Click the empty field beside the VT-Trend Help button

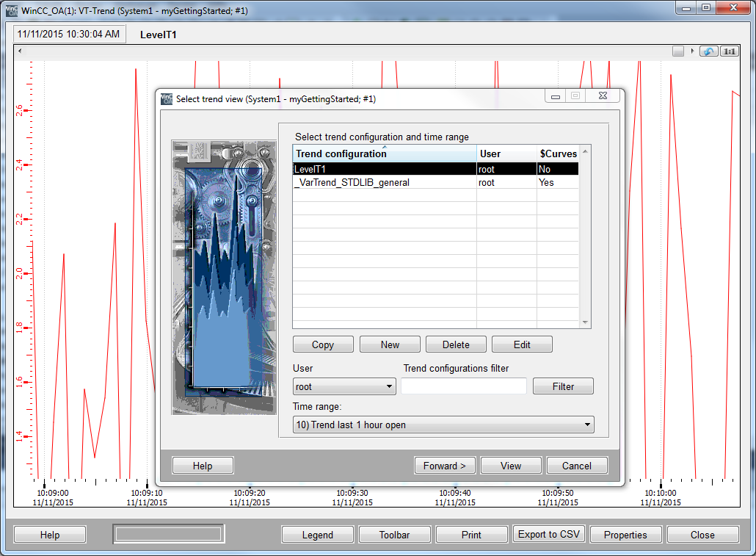pyautogui.click(x=169, y=534)
